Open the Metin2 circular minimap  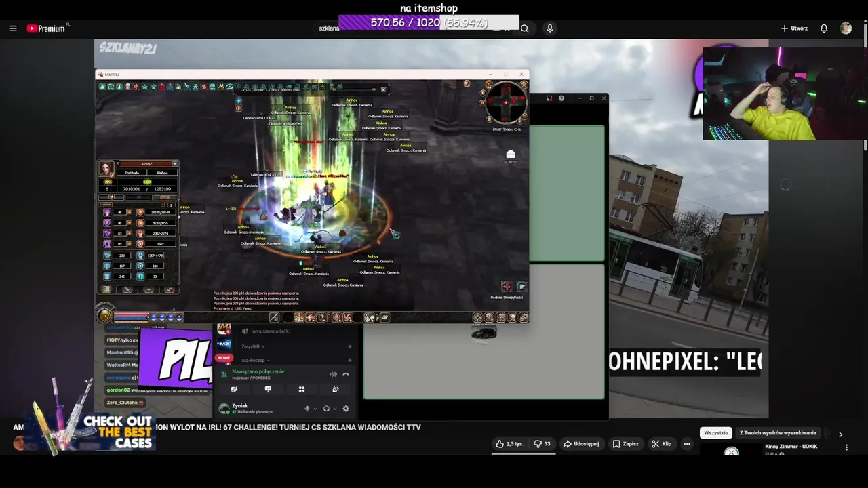click(506, 102)
